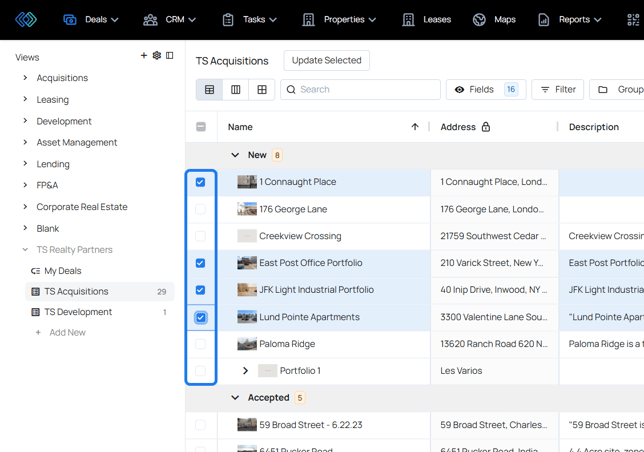Screen dimensions: 644x452
Task: Click the app logo icon
Action: click(26, 19)
